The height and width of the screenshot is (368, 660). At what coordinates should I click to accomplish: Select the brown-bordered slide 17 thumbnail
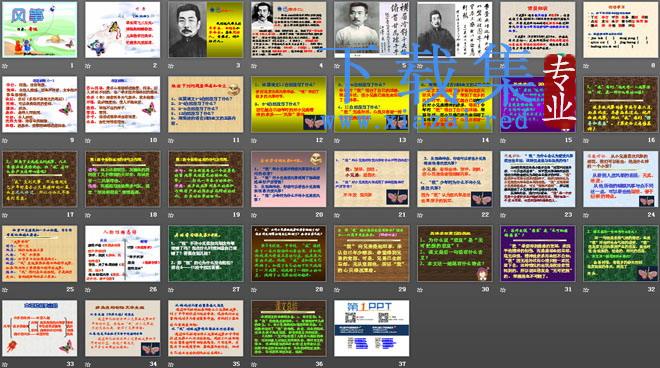[x=40, y=179]
